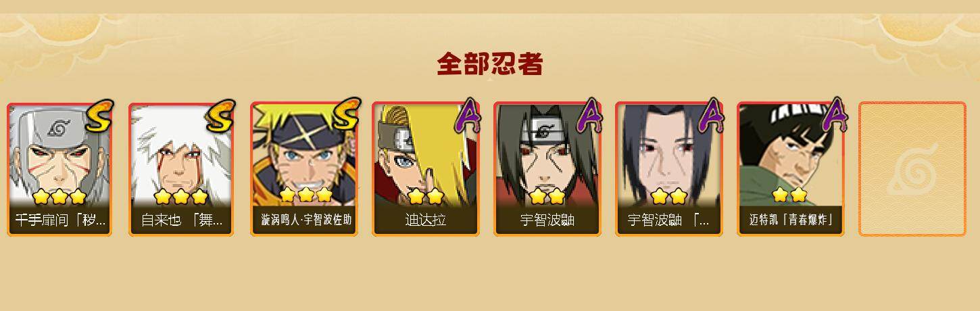Click S rank badge on 自来也 card
This screenshot has width=980, height=311.
[x=221, y=116]
